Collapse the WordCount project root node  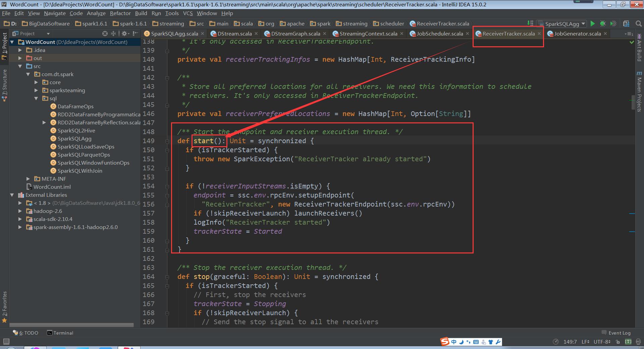coord(12,42)
